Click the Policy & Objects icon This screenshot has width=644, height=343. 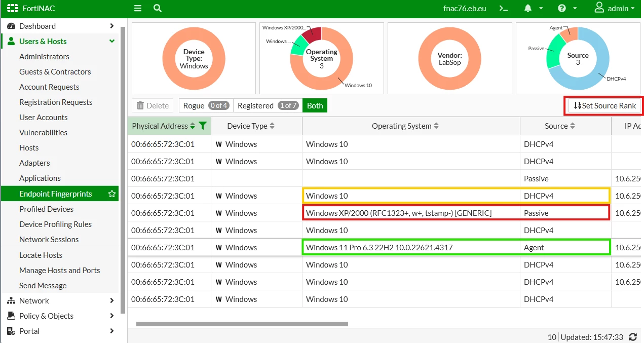point(11,316)
